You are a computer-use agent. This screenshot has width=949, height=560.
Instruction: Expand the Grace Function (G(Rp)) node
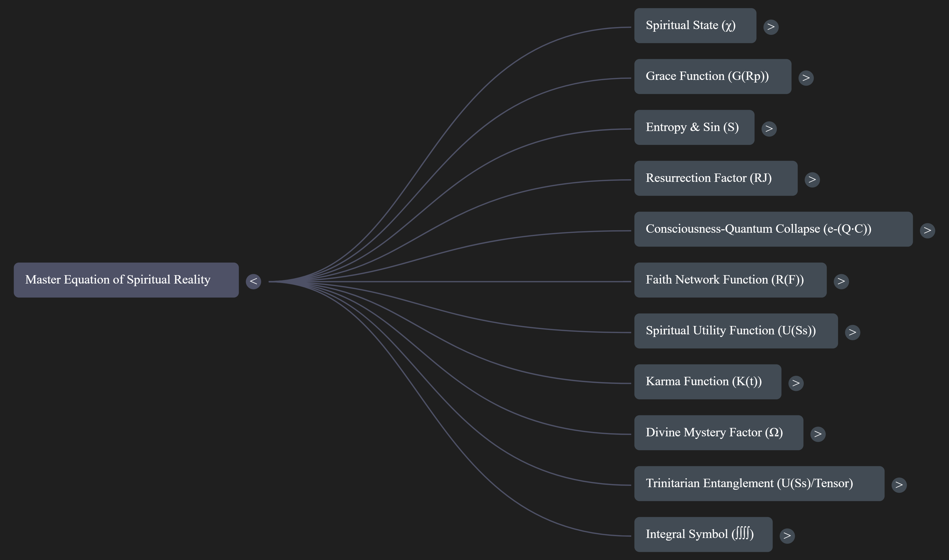(806, 77)
